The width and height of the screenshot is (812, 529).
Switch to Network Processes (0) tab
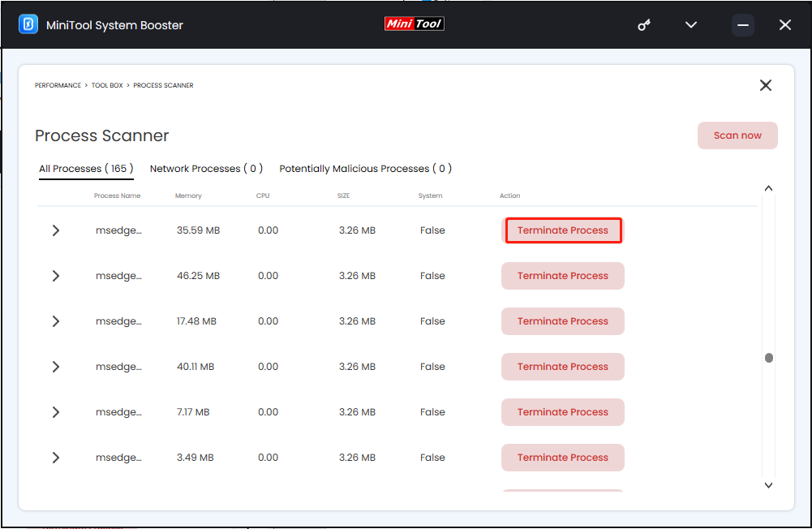pyautogui.click(x=206, y=169)
